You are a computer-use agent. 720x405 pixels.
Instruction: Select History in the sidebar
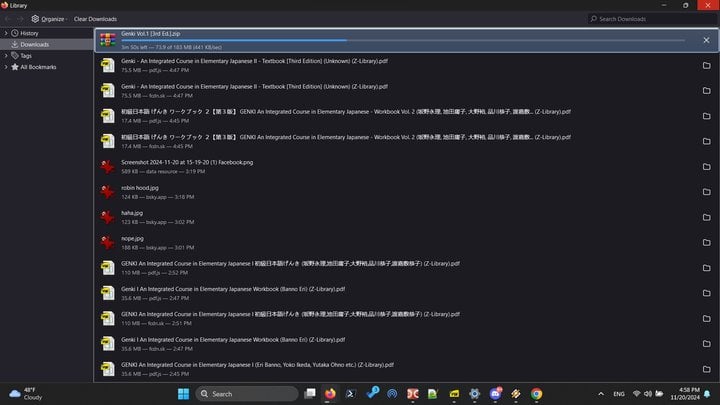pos(29,33)
